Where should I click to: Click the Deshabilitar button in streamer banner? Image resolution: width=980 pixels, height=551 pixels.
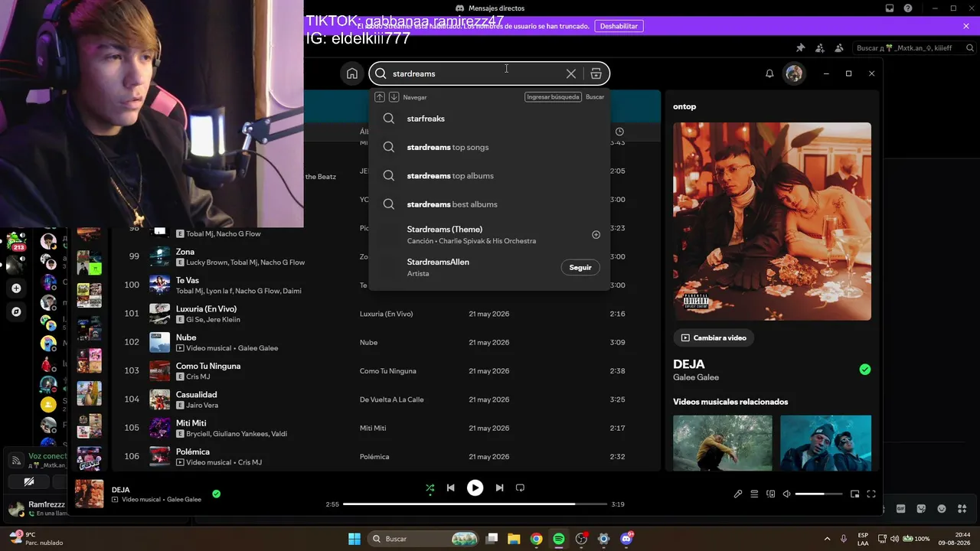click(619, 26)
